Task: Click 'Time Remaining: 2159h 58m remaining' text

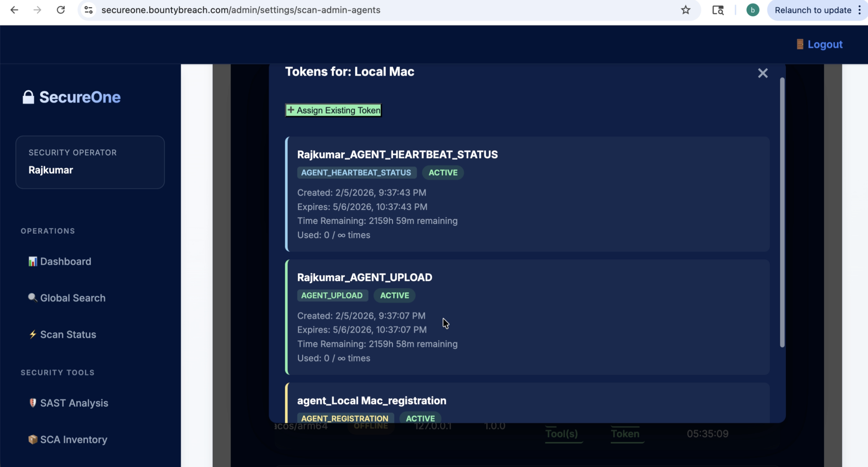Action: (377, 344)
